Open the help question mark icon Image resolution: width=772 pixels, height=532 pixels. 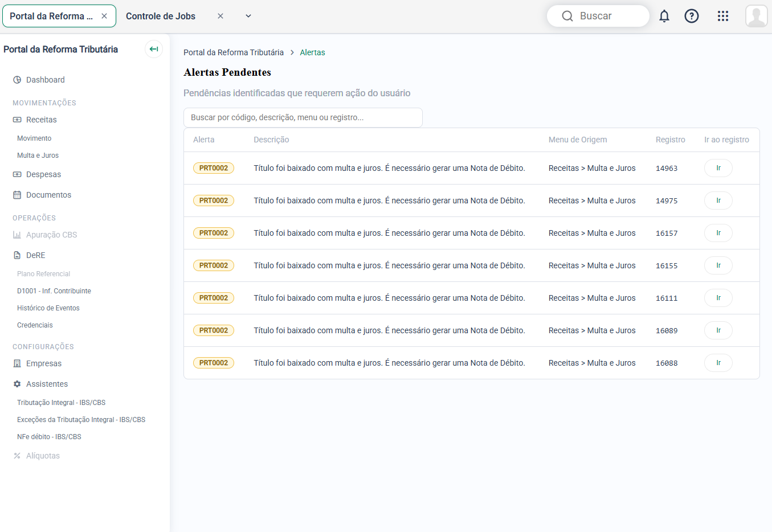pyautogui.click(x=692, y=16)
